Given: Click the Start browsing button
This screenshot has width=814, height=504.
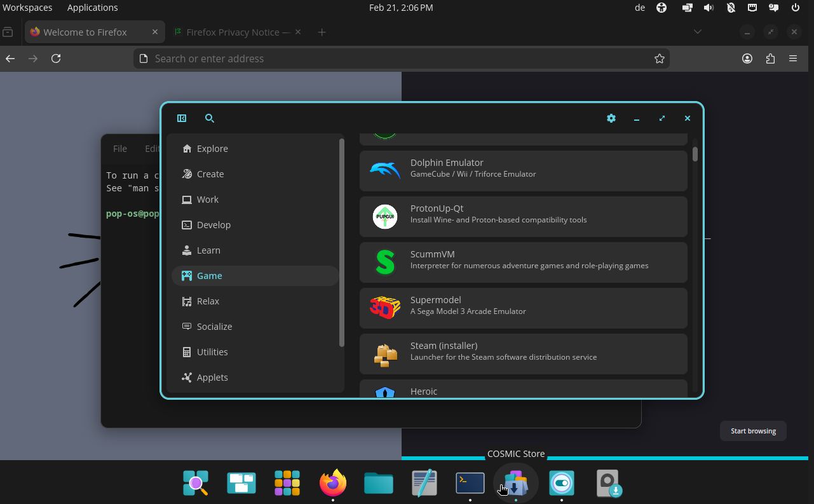Looking at the screenshot, I should pyautogui.click(x=753, y=431).
